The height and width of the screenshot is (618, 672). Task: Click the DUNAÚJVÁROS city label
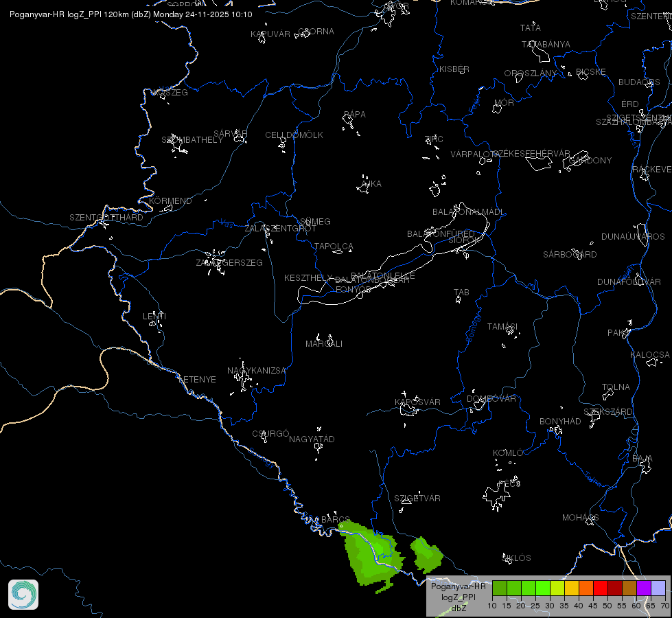[x=633, y=237]
